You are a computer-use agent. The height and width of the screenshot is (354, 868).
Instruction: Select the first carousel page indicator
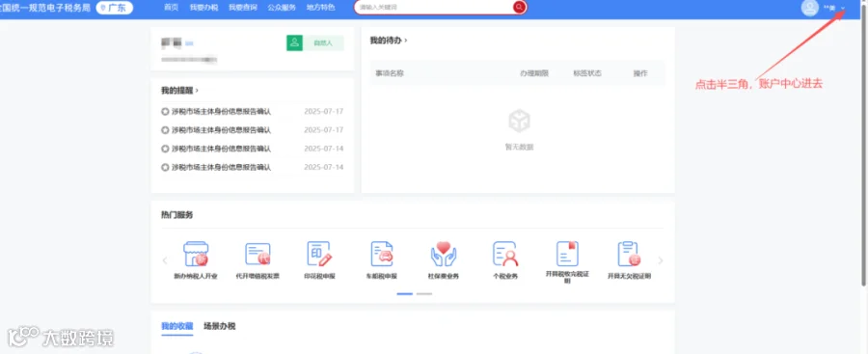405,293
